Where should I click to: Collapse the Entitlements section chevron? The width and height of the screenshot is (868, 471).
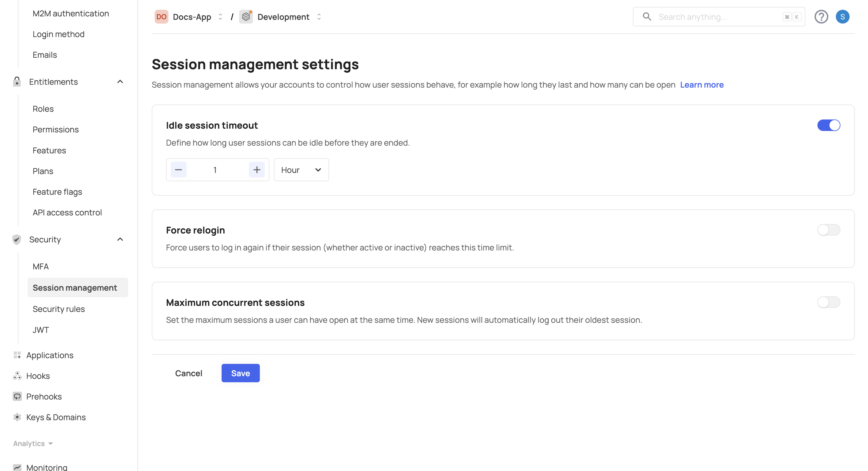tap(120, 82)
